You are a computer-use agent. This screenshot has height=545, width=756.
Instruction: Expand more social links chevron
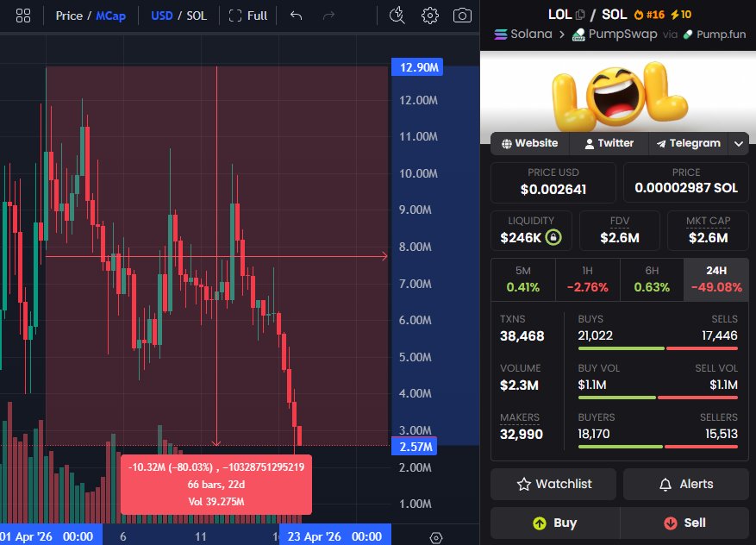[738, 144]
